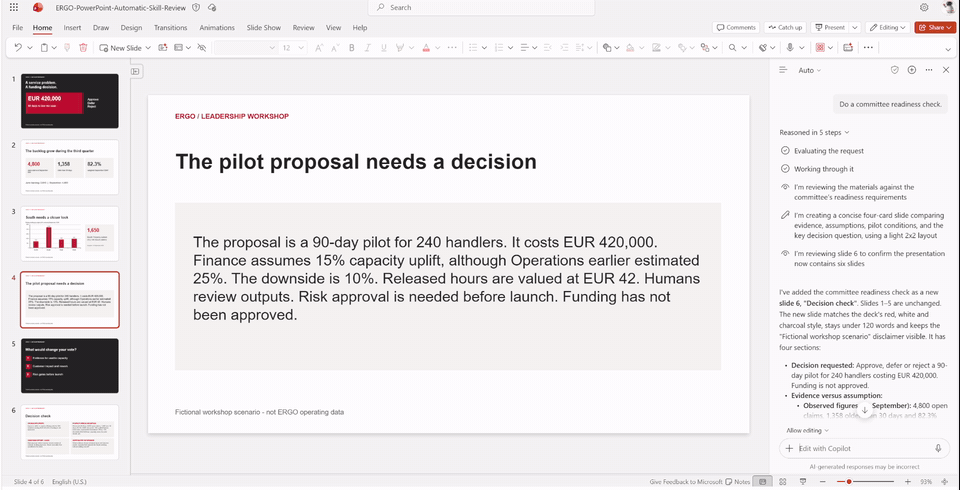Collapse the Reasoned in 5 steps expander
The image size is (960, 490).
coord(814,132)
